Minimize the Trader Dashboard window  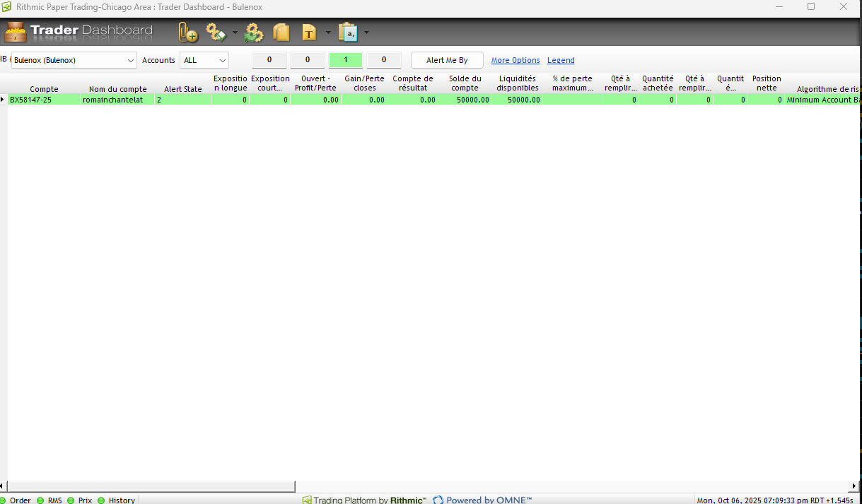coord(779,6)
